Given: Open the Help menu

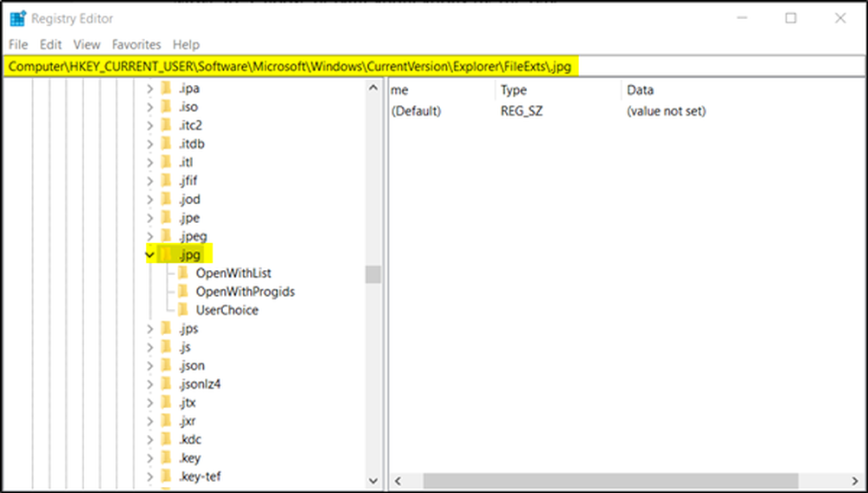Looking at the screenshot, I should tap(186, 45).
